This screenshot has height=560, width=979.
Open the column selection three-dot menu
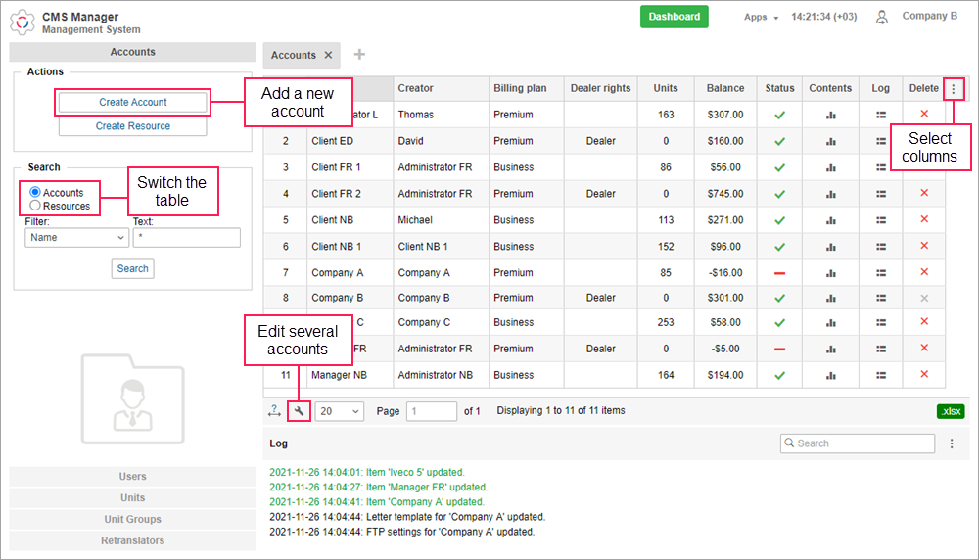point(954,89)
